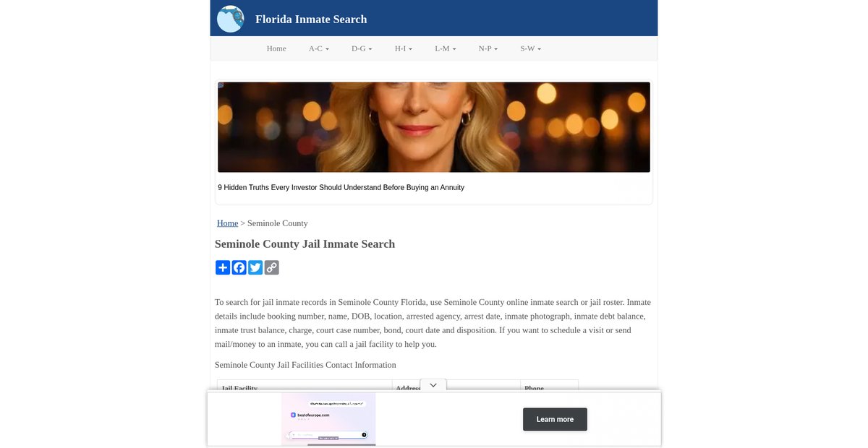
Task: Copy the page link with the chain icon
Action: [271, 267]
